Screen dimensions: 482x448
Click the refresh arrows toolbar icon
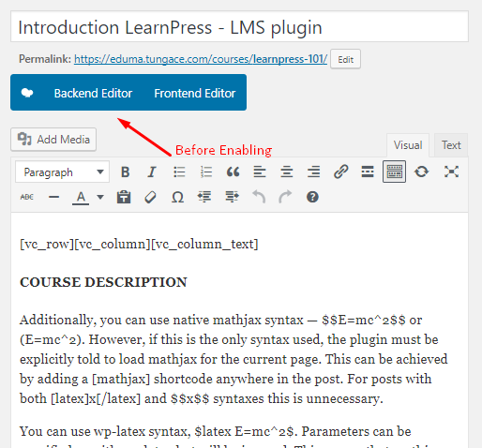[x=421, y=172]
